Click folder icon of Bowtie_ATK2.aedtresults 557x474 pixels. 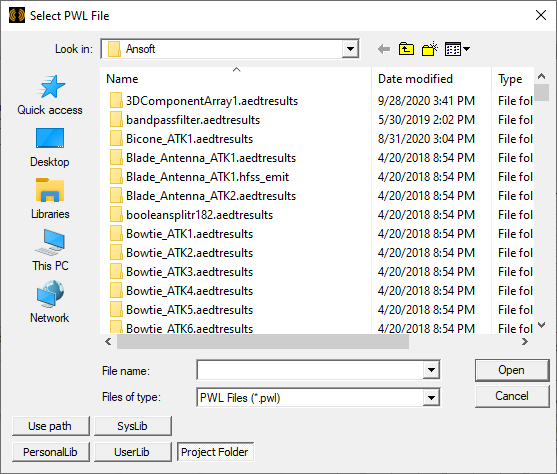click(116, 253)
